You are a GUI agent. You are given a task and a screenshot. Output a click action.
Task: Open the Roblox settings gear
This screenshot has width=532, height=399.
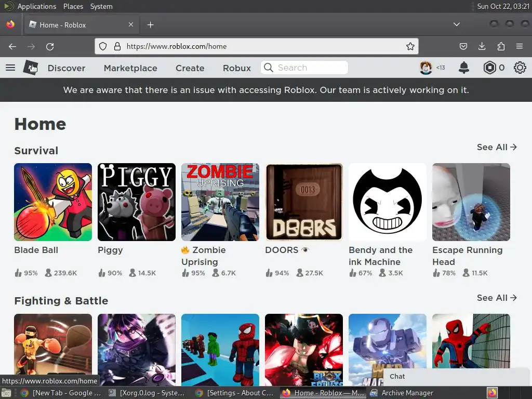[520, 68]
